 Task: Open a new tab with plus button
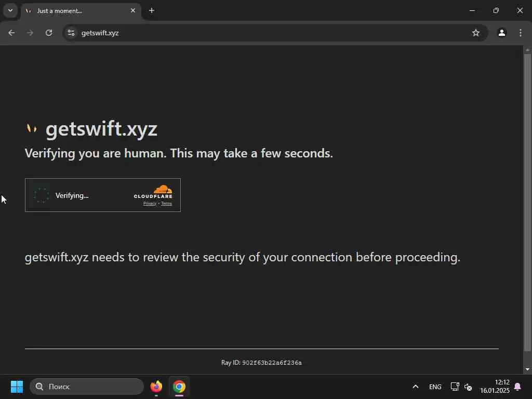[152, 10]
